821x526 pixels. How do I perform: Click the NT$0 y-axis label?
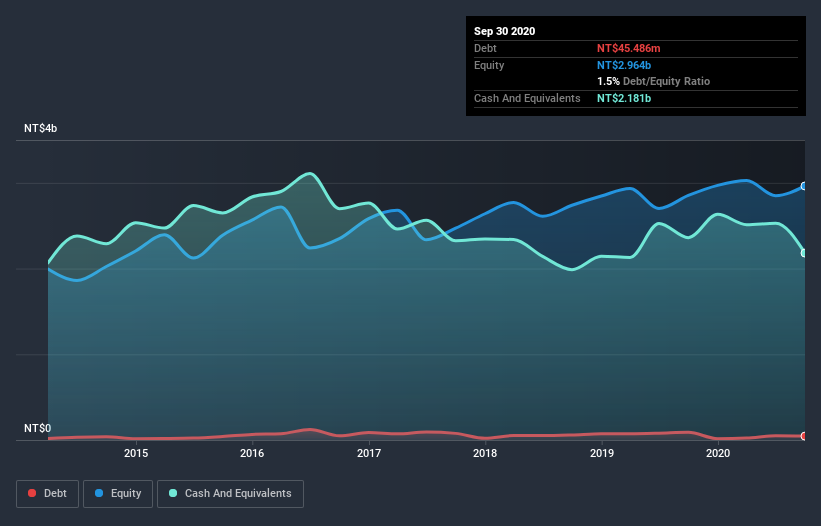[38, 428]
